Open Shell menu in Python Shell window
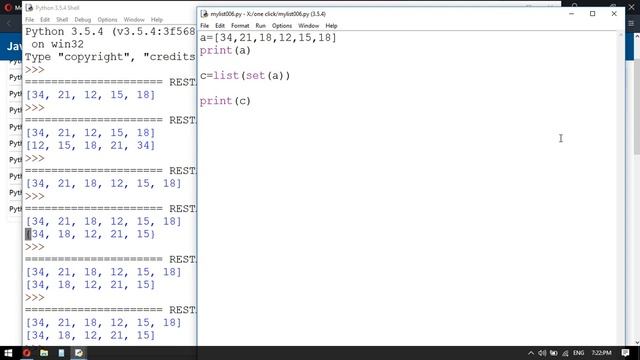This screenshot has width=640, height=360. 62,20
